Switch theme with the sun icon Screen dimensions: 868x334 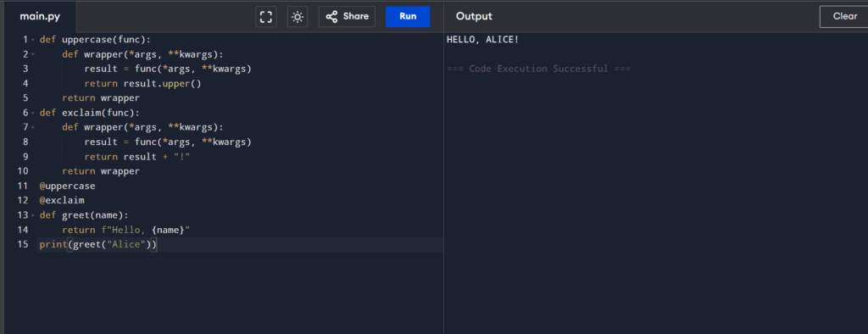pyautogui.click(x=298, y=17)
